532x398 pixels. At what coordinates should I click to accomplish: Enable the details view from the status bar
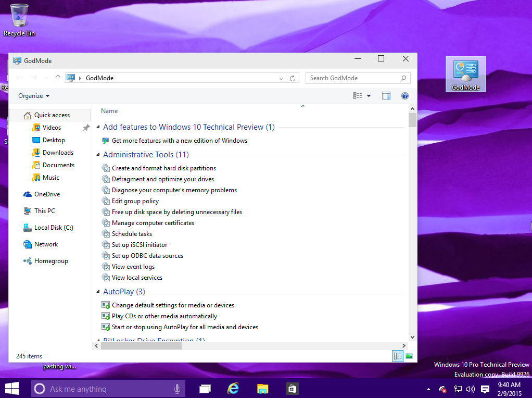pyautogui.click(x=398, y=356)
